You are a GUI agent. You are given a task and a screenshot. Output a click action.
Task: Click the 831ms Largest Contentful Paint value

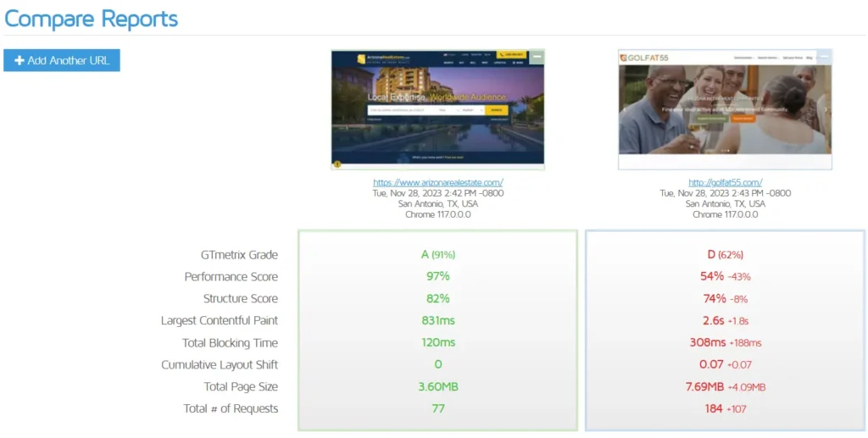click(x=438, y=320)
